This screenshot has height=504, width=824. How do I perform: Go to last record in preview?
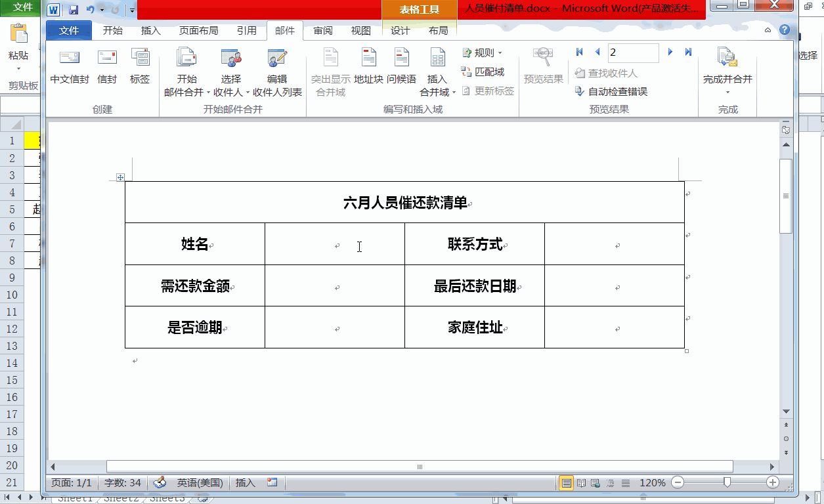coord(689,52)
